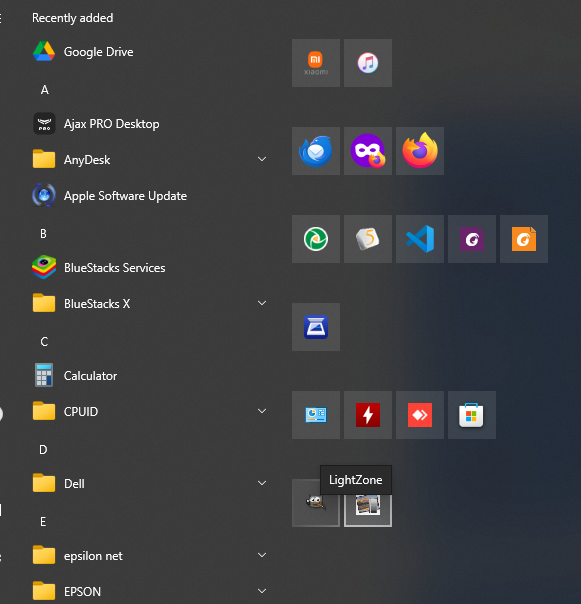
Task: Open the EPSON folder entry
Action: [150, 591]
